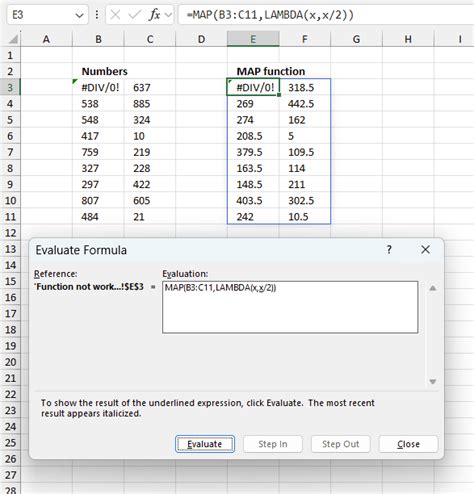
Task: Select column D header
Action: pyautogui.click(x=201, y=39)
